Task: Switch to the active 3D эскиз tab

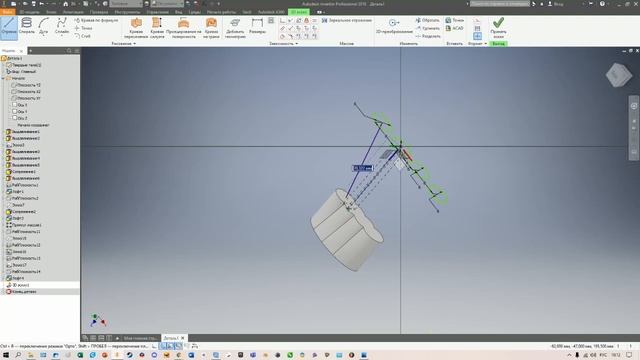Action: click(299, 12)
